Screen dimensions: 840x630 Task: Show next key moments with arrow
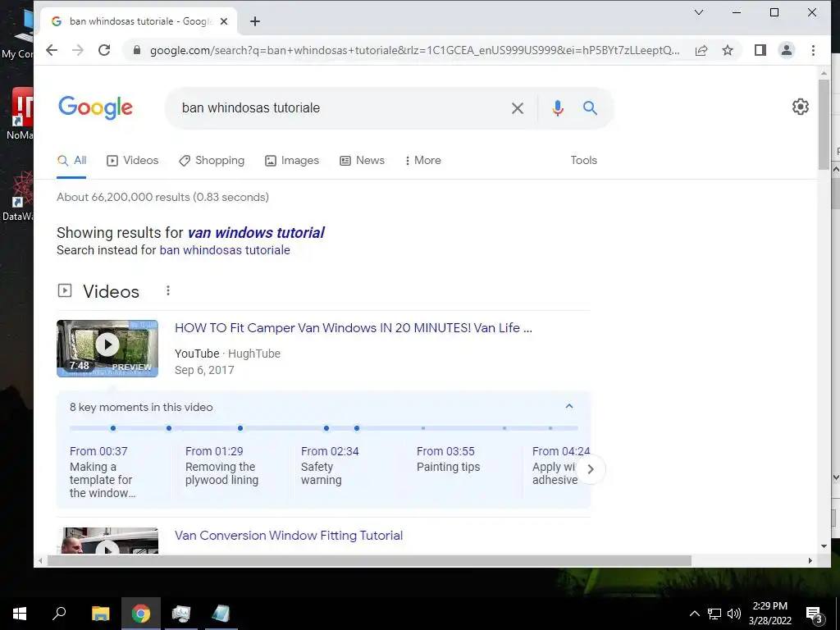[591, 469]
